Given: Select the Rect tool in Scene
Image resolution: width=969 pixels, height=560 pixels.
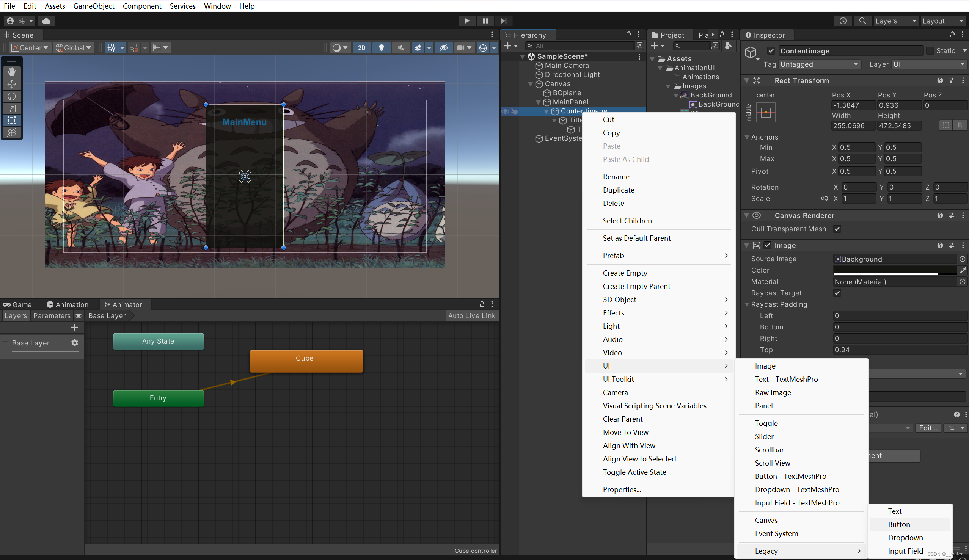Looking at the screenshot, I should tap(12, 120).
